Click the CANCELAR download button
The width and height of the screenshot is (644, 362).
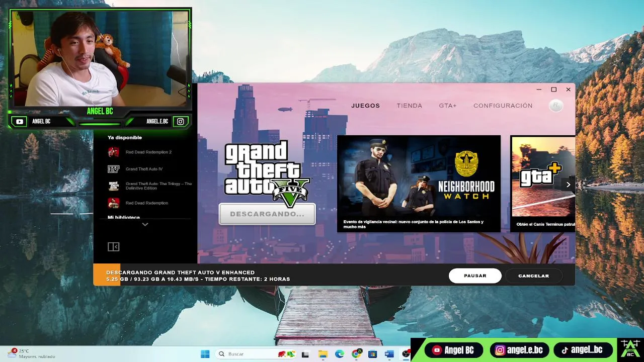533,276
